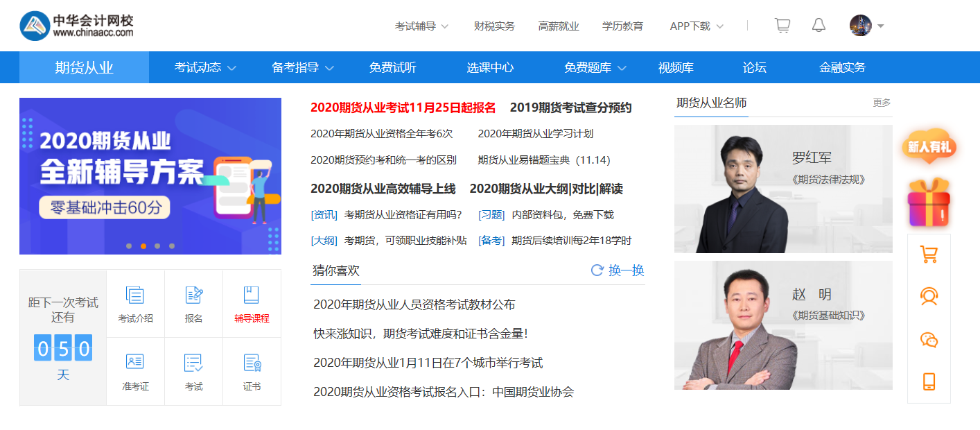Go to the 选课中心 tab
The image size is (980, 430).
[x=490, y=67]
